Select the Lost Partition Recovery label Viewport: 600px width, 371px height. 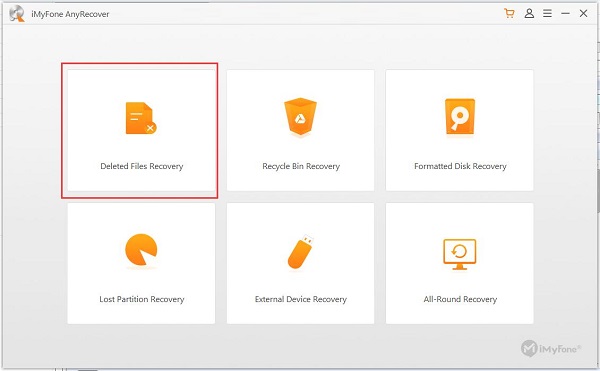point(142,299)
